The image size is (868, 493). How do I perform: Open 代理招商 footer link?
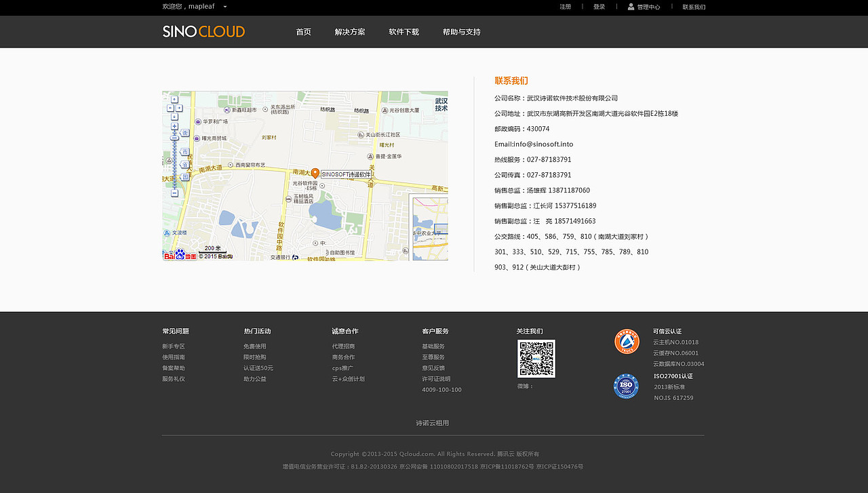tap(343, 347)
